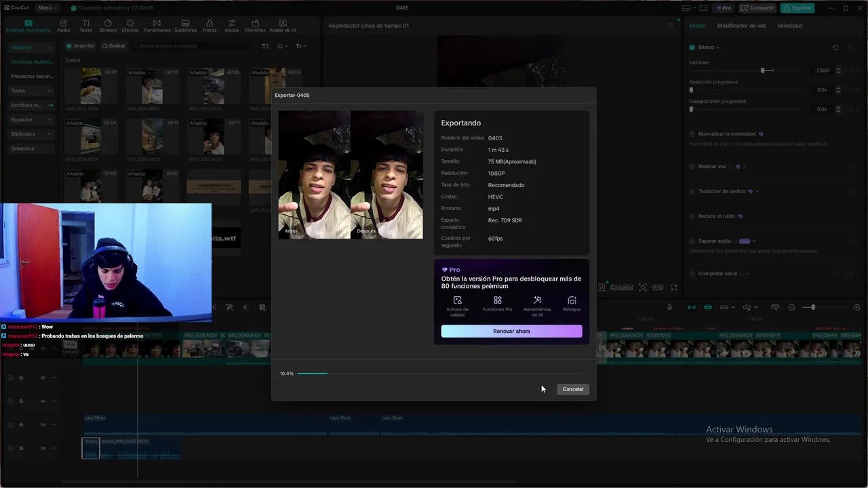
Task: Click the timeline microphone record icon
Action: (669, 307)
